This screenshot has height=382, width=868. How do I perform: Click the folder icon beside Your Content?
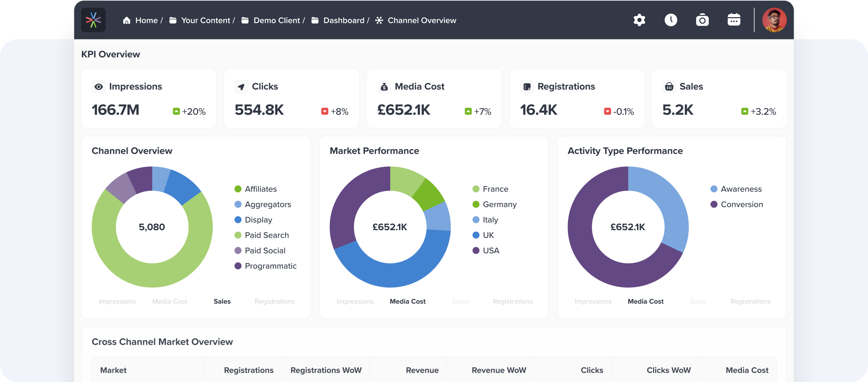[173, 20]
